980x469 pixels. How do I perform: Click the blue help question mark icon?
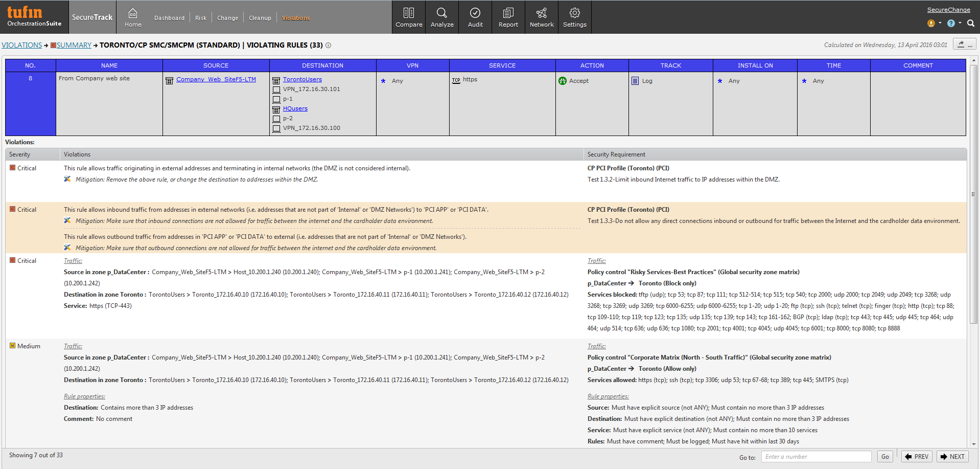tap(951, 23)
